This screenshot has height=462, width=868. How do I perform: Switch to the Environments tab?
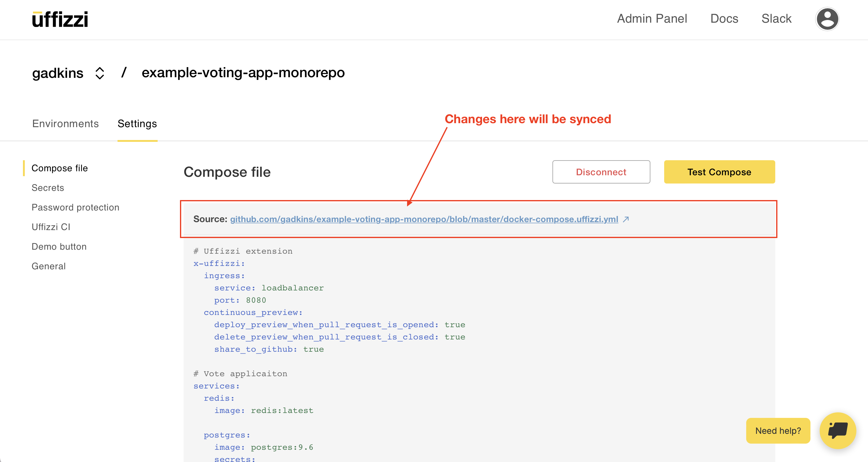tap(65, 123)
